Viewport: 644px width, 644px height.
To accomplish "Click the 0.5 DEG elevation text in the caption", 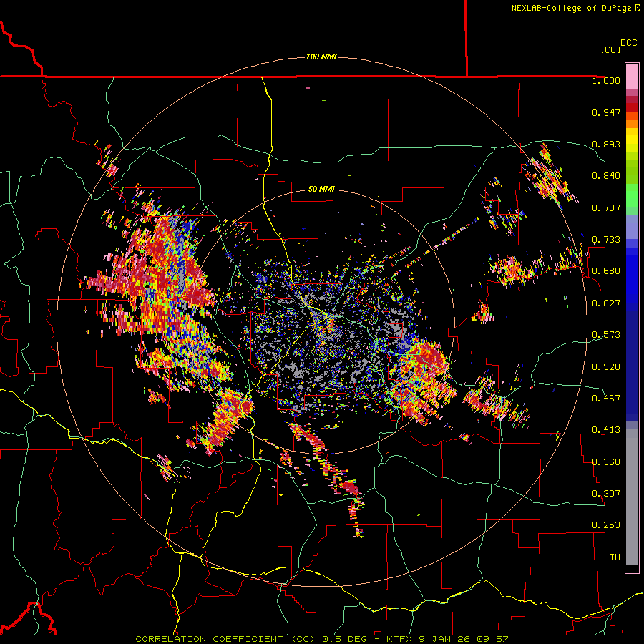I will [346, 639].
